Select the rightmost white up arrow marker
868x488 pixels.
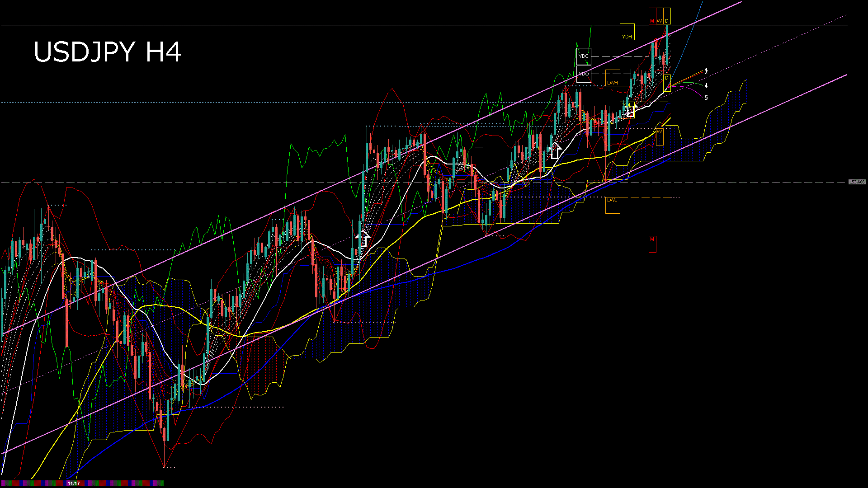[x=631, y=110]
